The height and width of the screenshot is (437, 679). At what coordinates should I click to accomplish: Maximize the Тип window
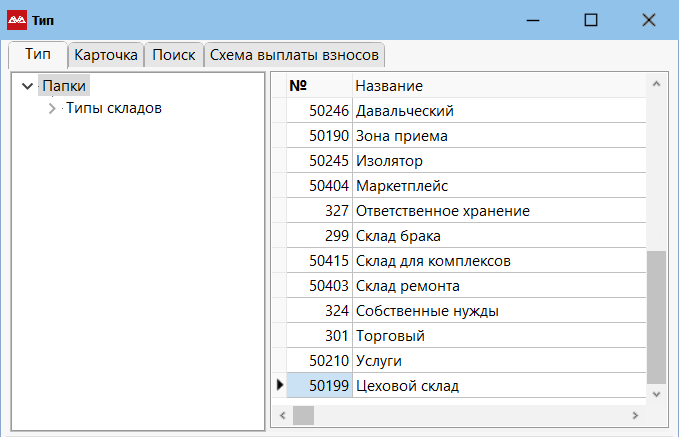pyautogui.click(x=591, y=19)
